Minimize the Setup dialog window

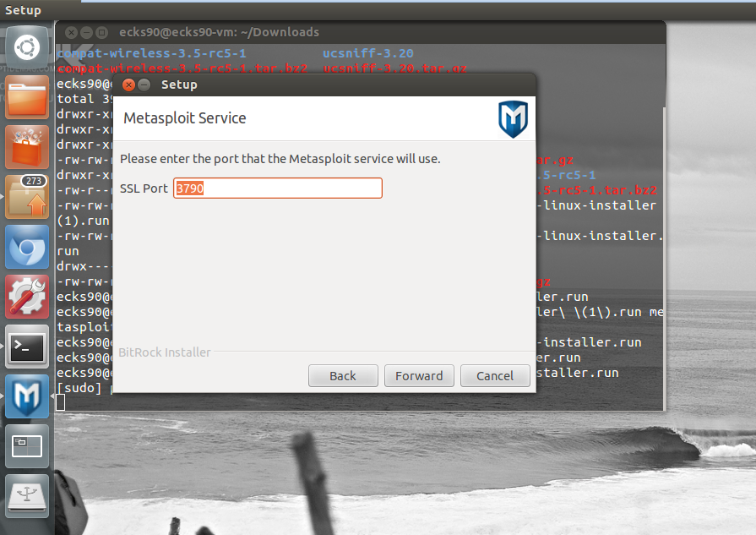point(144,85)
